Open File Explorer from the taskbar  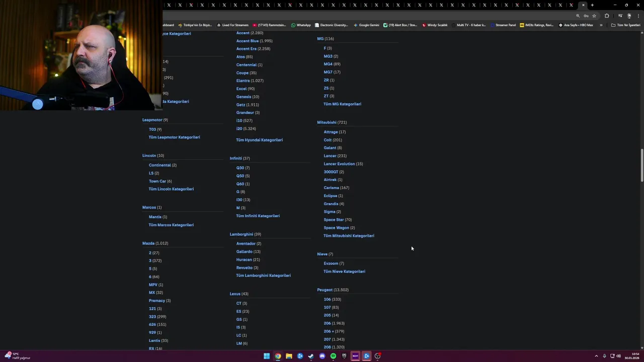289,356
